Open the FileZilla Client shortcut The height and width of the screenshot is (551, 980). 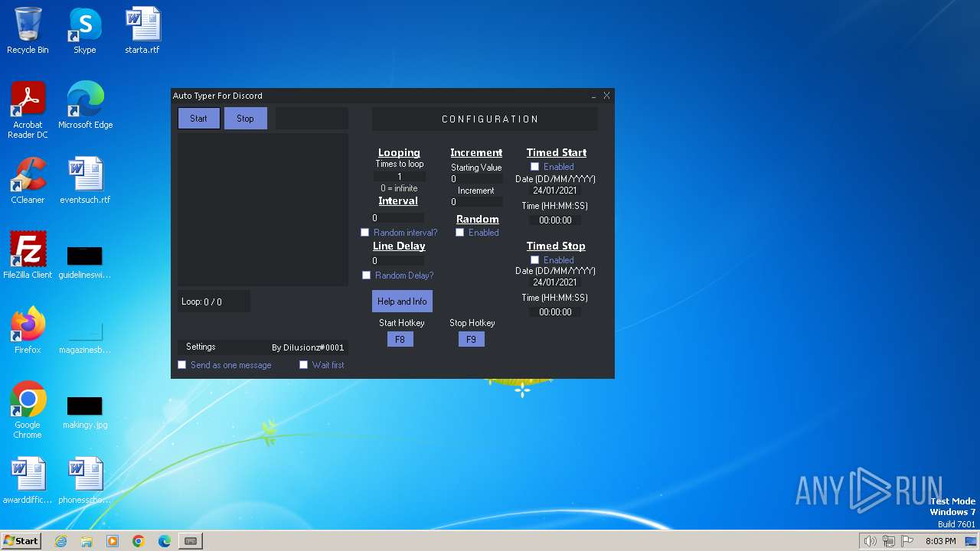point(28,255)
